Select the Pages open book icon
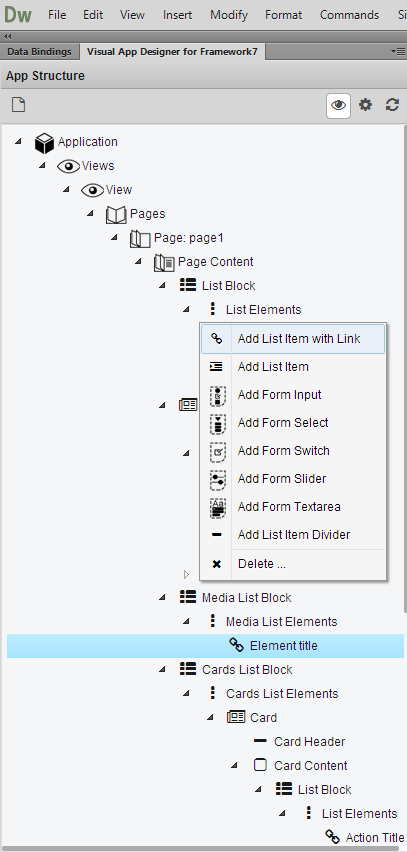This screenshot has height=852, width=407. [116, 215]
